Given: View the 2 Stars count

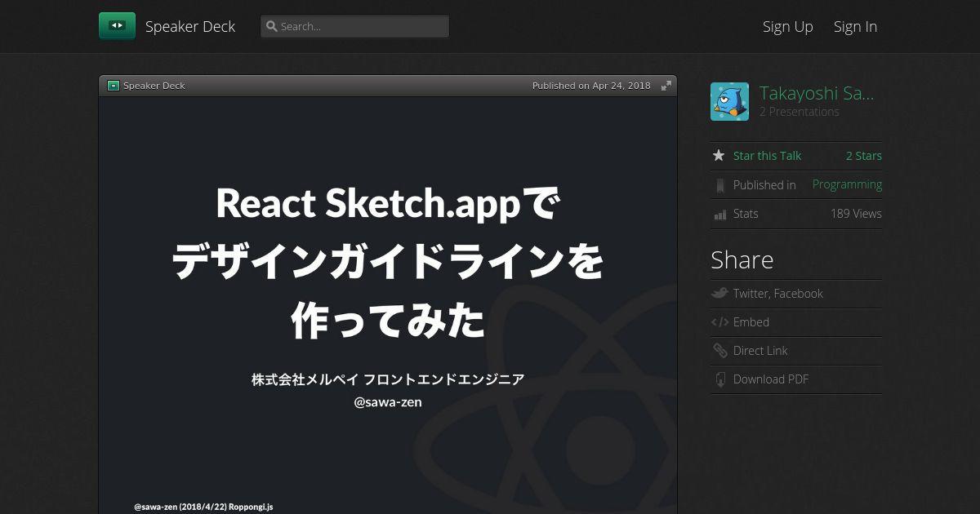Looking at the screenshot, I should tap(864, 156).
